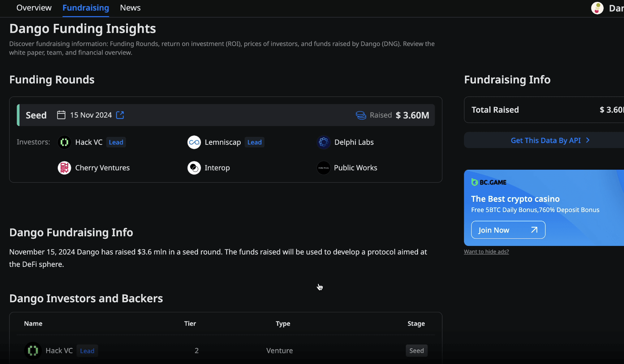Click the Total Raised label
Image resolution: width=624 pixels, height=364 pixels.
(x=495, y=110)
